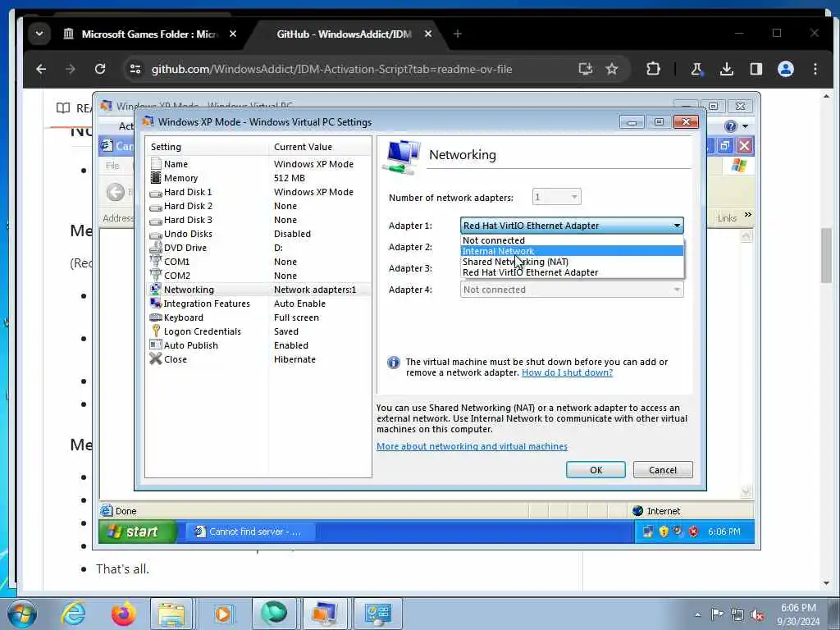Select the Name setting row
Viewport: 840px width, 630px height.
coord(258,164)
